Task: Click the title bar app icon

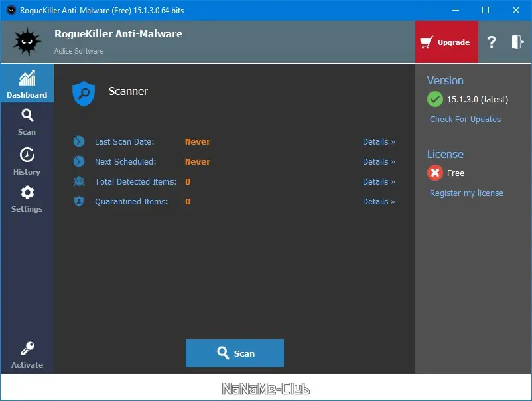Action: tap(11, 10)
